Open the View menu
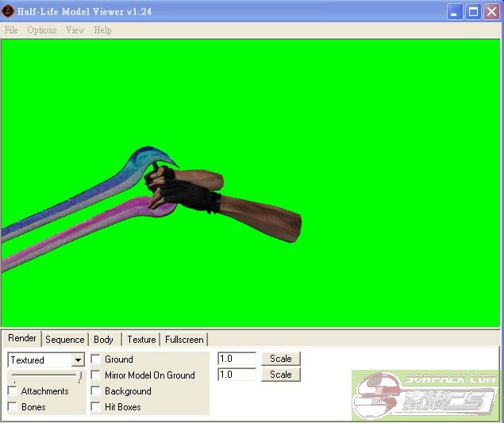This screenshot has height=423, width=504. coord(75,30)
